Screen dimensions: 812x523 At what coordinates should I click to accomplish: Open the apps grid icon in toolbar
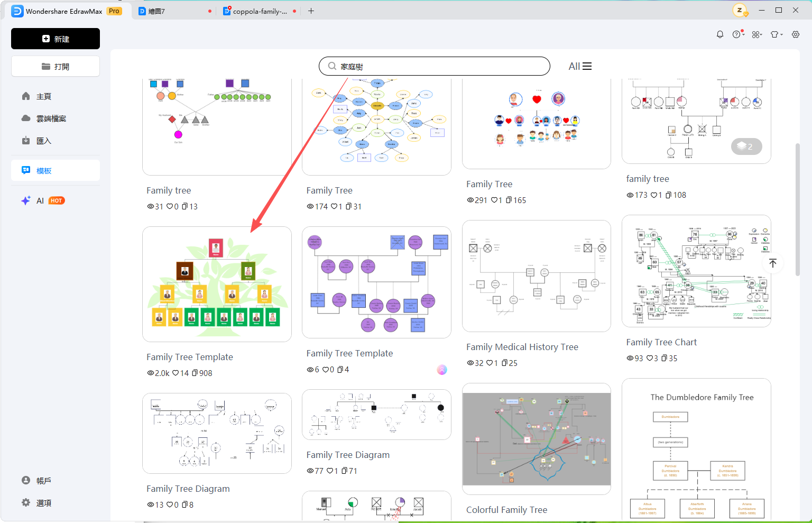[757, 34]
